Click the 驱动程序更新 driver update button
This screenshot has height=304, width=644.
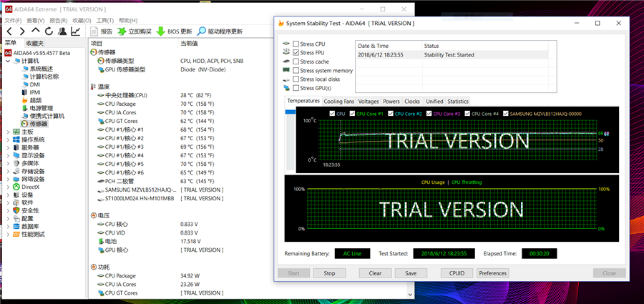tap(220, 31)
